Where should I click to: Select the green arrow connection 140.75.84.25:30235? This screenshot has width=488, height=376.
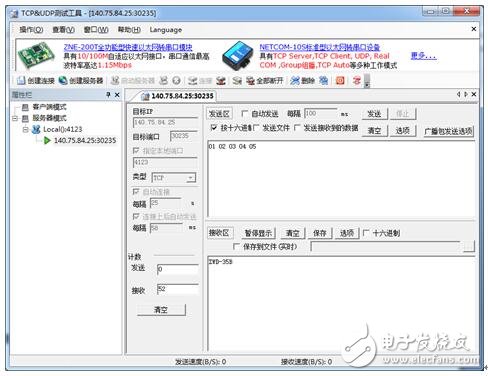(x=85, y=140)
